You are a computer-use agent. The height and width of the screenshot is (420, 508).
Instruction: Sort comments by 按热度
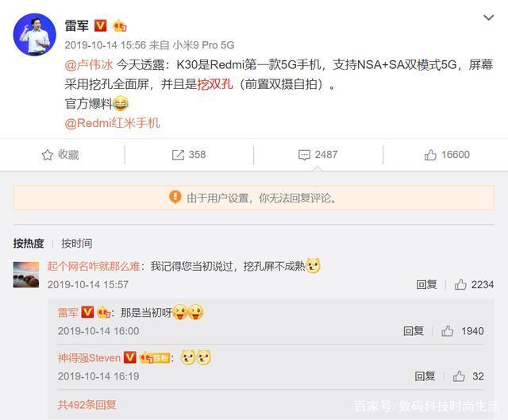(x=29, y=244)
